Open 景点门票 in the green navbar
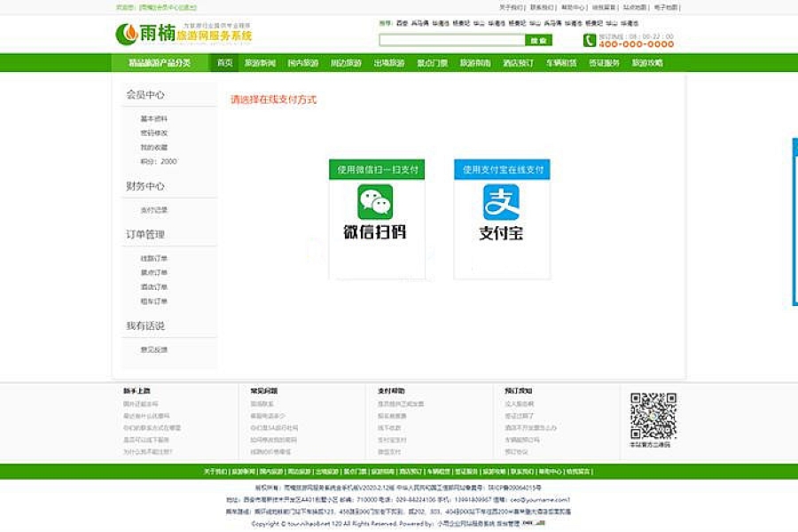 (433, 63)
